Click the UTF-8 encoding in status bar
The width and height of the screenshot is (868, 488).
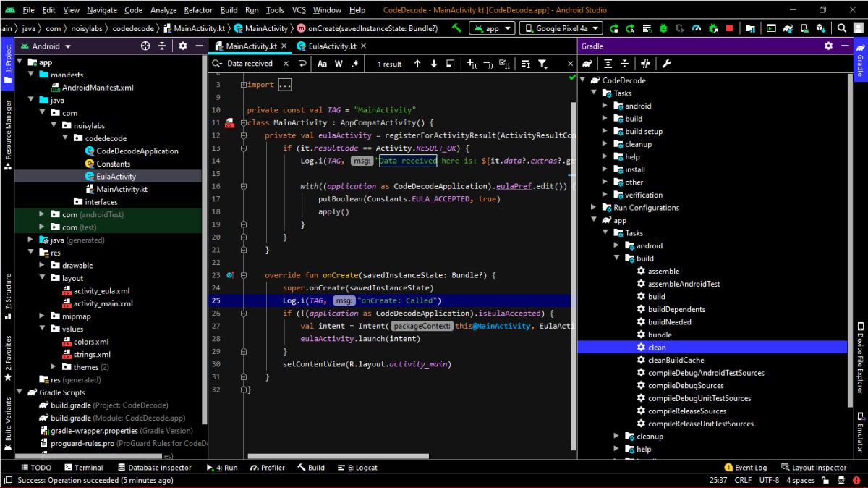(769, 480)
